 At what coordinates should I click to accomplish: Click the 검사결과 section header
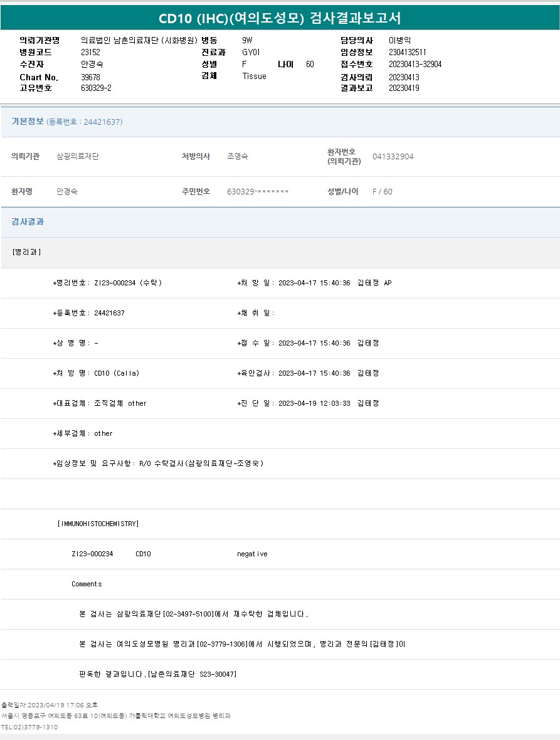pyautogui.click(x=28, y=222)
